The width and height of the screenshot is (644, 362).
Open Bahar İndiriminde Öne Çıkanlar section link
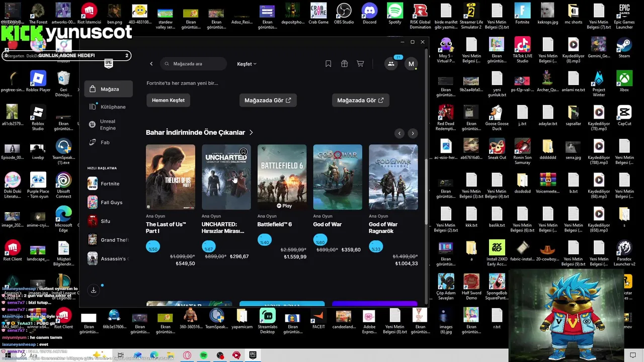(x=200, y=132)
